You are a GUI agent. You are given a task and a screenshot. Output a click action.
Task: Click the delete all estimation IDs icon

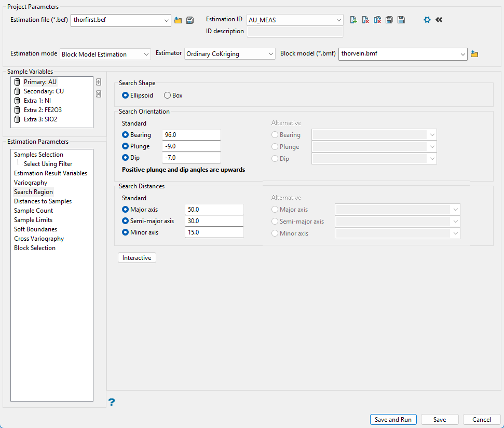(x=377, y=20)
